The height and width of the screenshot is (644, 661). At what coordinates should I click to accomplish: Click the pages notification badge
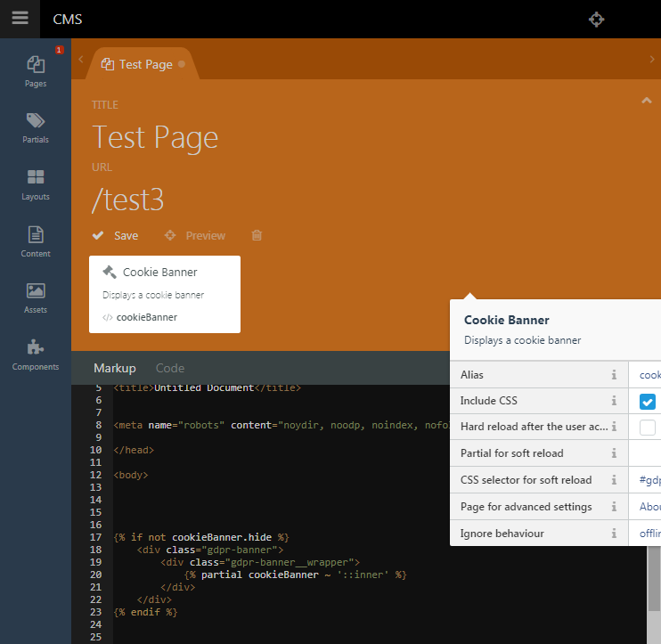point(59,50)
